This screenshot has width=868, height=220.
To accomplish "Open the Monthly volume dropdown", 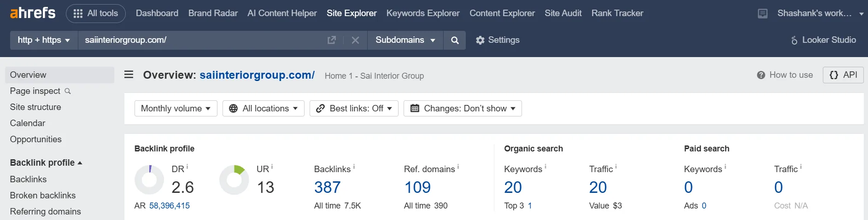I will coord(176,109).
